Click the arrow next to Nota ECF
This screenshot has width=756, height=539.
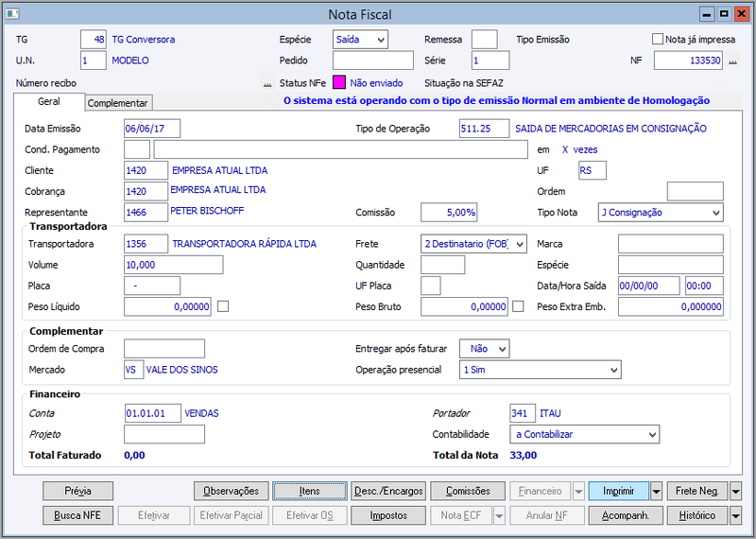[x=500, y=516]
